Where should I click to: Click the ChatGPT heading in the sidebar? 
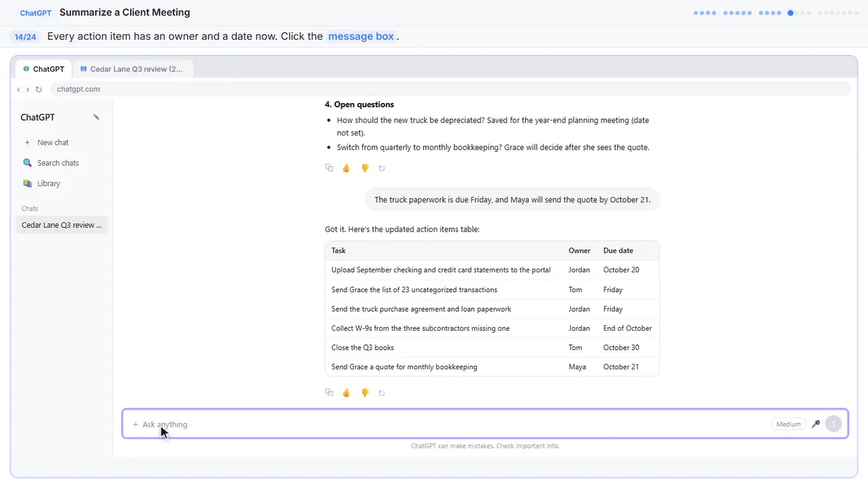37,117
